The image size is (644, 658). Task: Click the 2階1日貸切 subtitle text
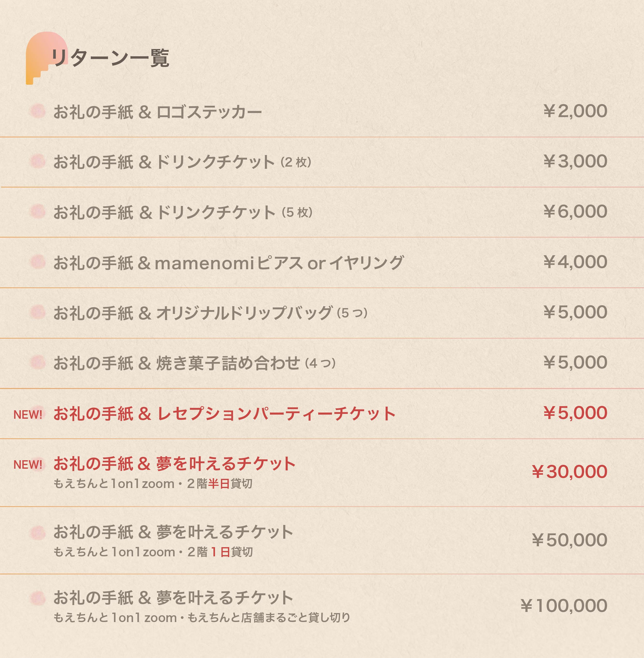[220, 552]
